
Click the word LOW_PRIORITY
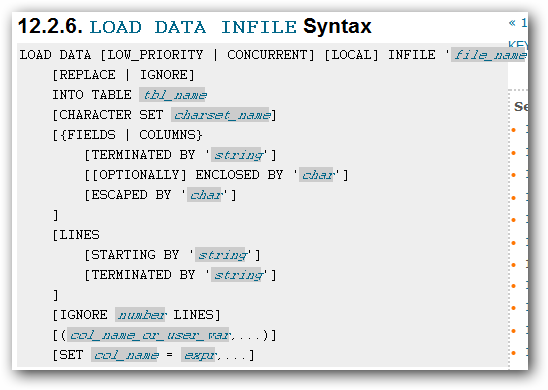[155, 55]
